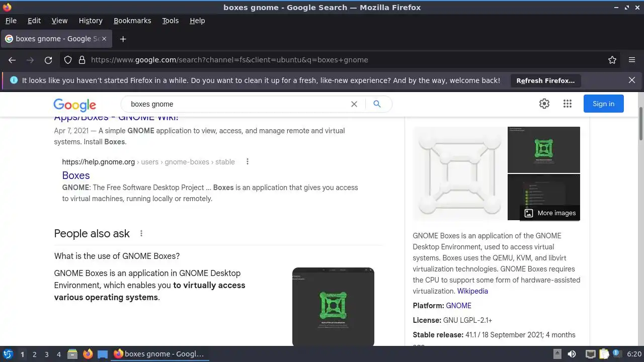Open the Bookmarks menu

click(132, 21)
